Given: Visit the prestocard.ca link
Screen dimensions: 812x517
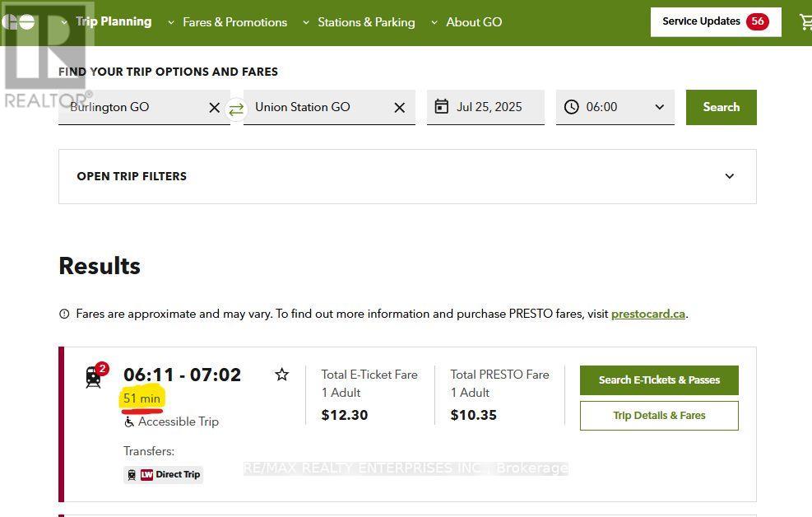Looking at the screenshot, I should tap(647, 314).
